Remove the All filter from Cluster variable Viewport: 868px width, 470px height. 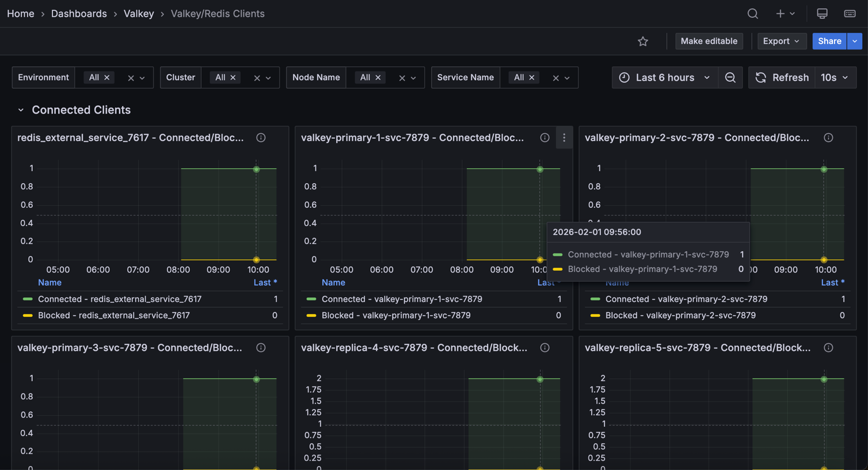point(233,77)
